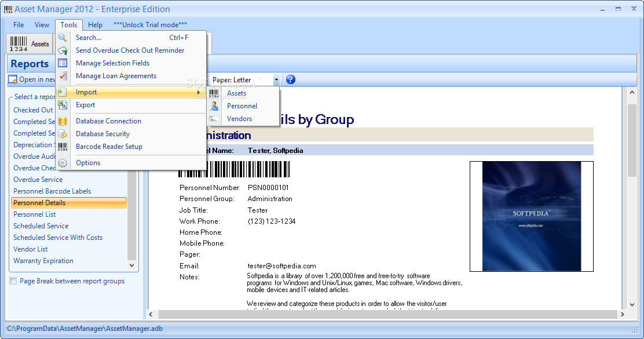The width and height of the screenshot is (644, 339).
Task: Click the Personnel person icon in submenu
Action: coord(214,106)
